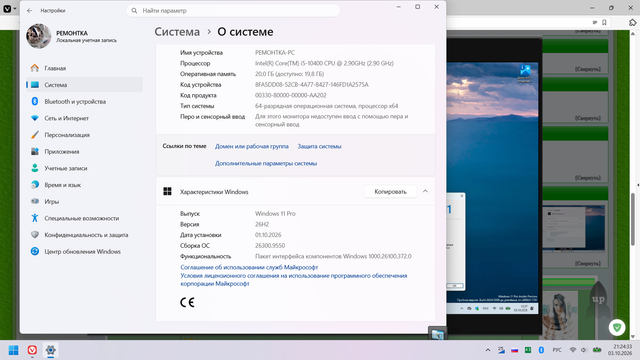Select the install date 01.10.2026
Screen dimensions: 640x360
[268, 235]
